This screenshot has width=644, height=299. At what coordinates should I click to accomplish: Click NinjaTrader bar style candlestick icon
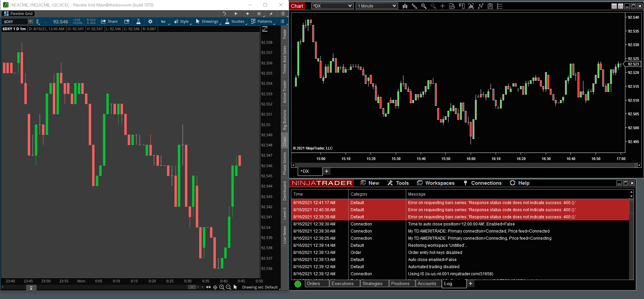[405, 6]
